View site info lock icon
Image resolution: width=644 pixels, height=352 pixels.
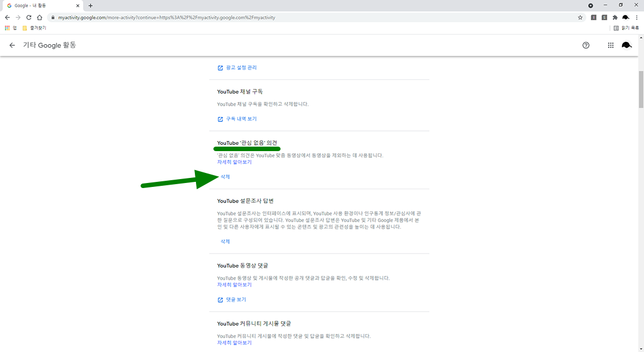pos(53,18)
